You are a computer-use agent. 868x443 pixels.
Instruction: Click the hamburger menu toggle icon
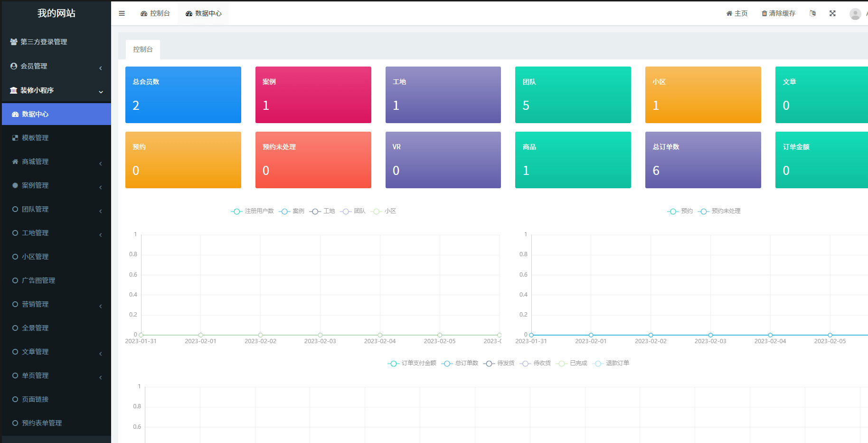122,13
